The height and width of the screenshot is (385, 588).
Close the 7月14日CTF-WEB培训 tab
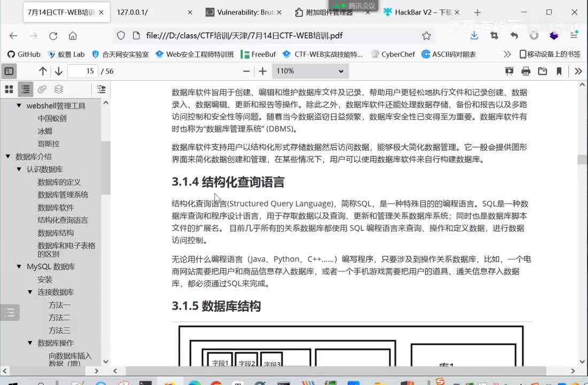coord(101,12)
